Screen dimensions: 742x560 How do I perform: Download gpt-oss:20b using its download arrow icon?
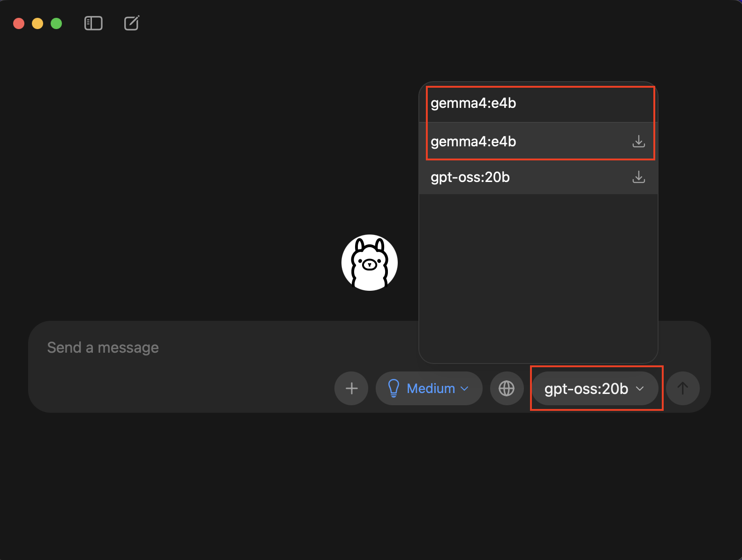point(638,177)
